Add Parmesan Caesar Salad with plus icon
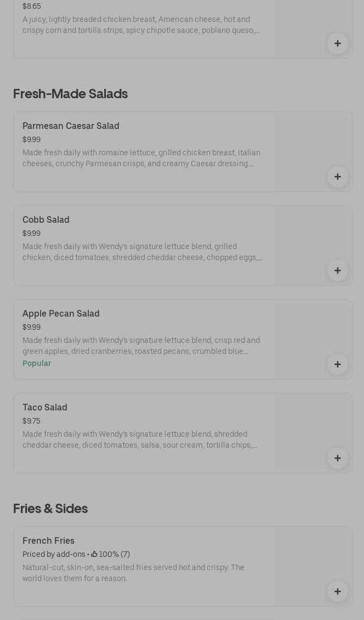 pos(338,177)
